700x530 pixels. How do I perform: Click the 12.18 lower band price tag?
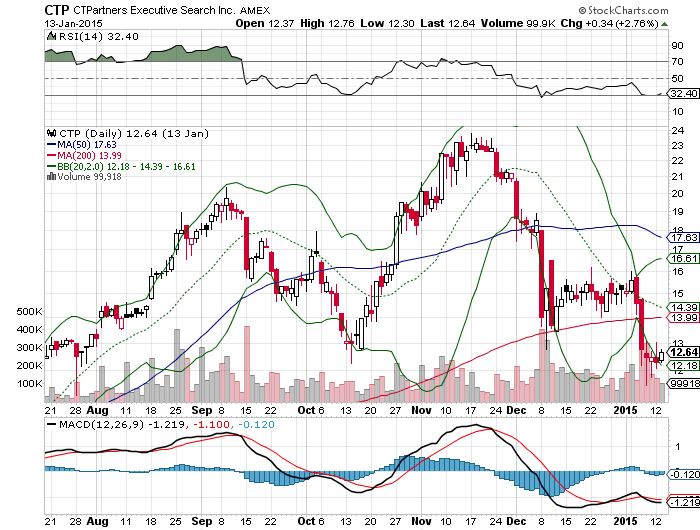click(x=684, y=366)
